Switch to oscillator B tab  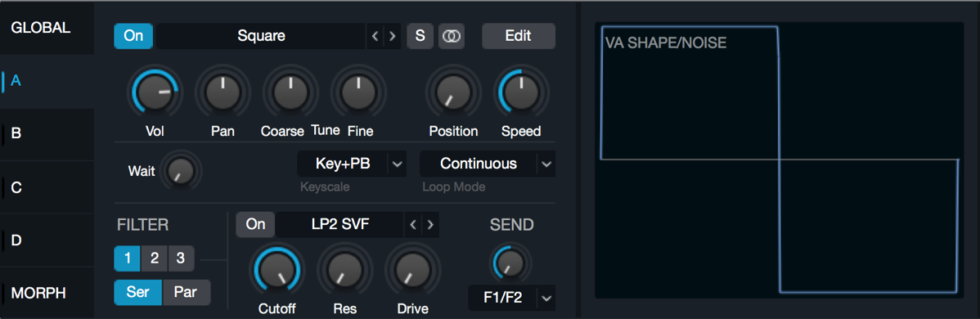[x=47, y=134]
